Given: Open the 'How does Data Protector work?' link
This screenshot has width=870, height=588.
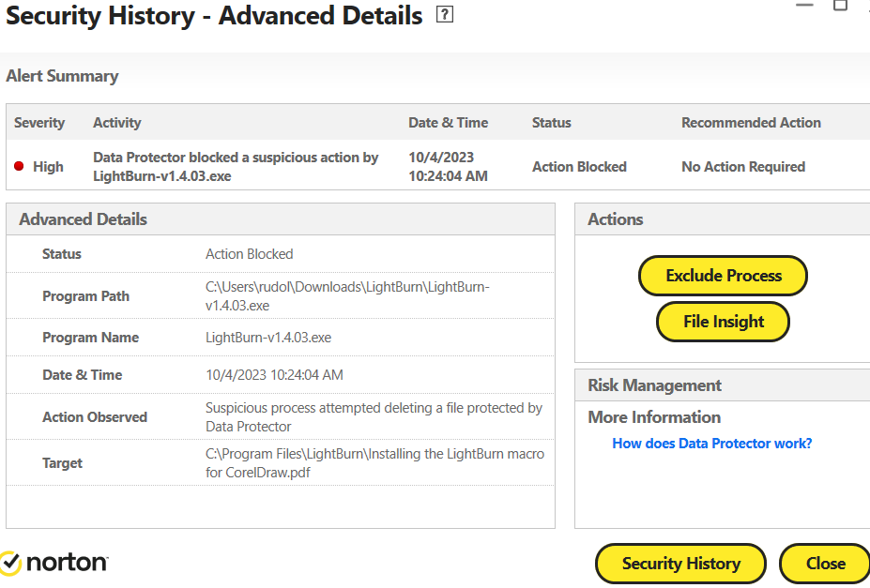Looking at the screenshot, I should 711,443.
